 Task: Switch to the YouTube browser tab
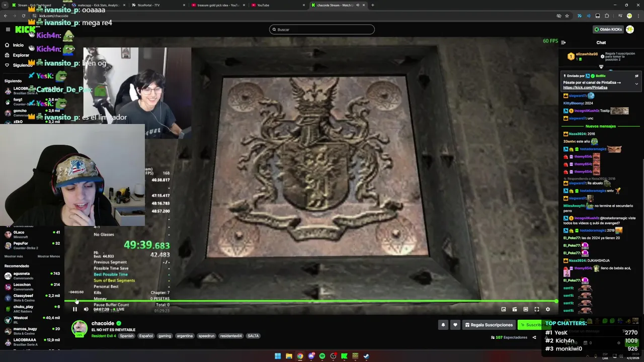pos(278,5)
